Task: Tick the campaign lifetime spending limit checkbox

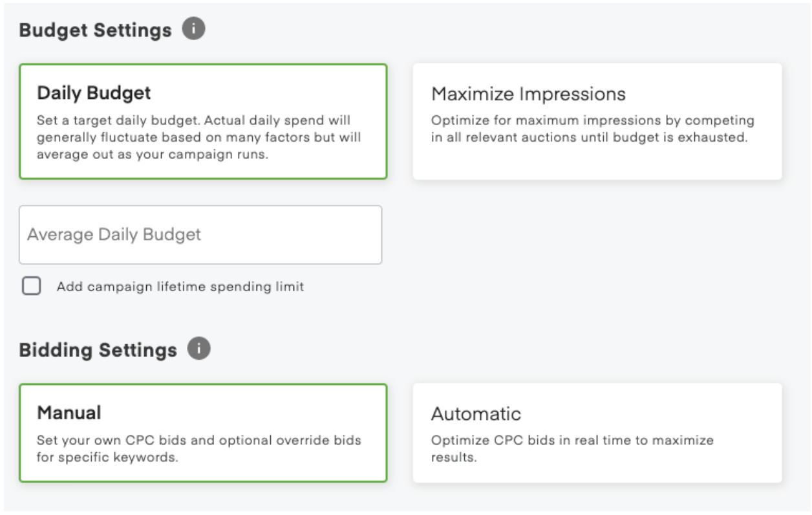Action: 32,286
